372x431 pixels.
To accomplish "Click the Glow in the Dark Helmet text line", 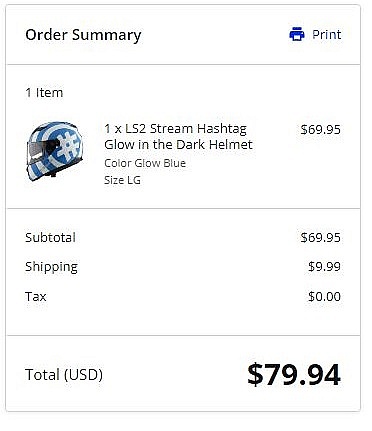I will click(x=178, y=144).
